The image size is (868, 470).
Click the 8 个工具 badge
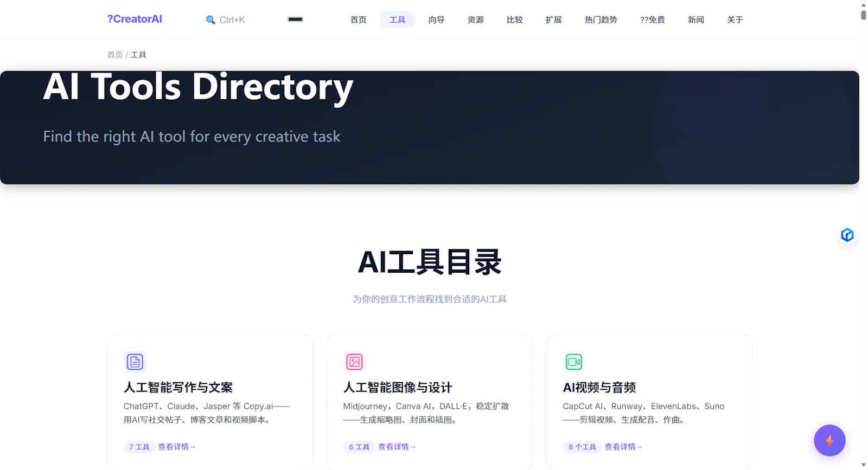pyautogui.click(x=582, y=447)
